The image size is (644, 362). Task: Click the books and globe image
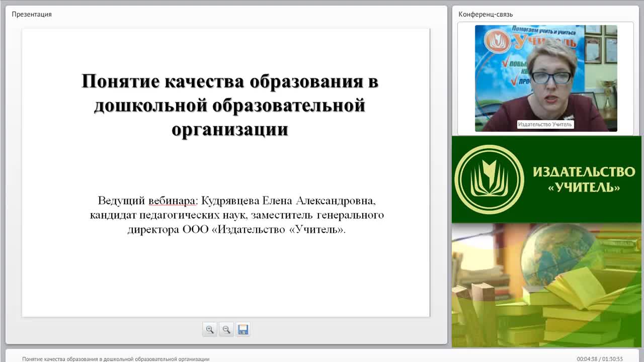point(546,285)
